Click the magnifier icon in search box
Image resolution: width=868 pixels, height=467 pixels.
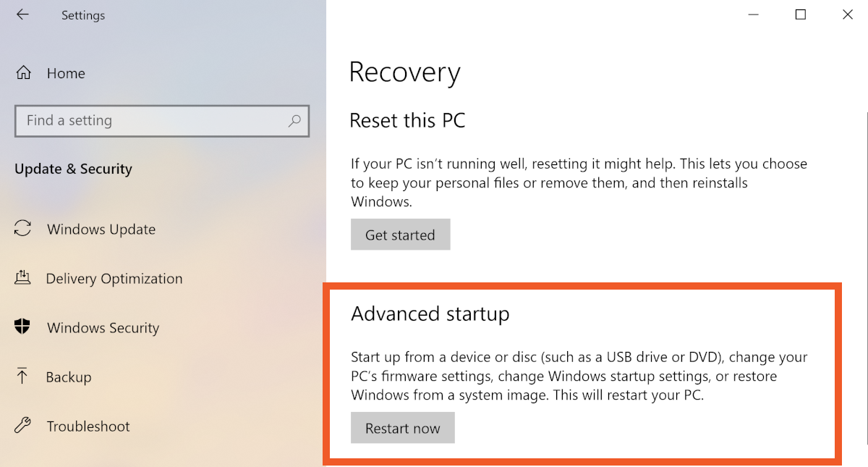tap(294, 121)
